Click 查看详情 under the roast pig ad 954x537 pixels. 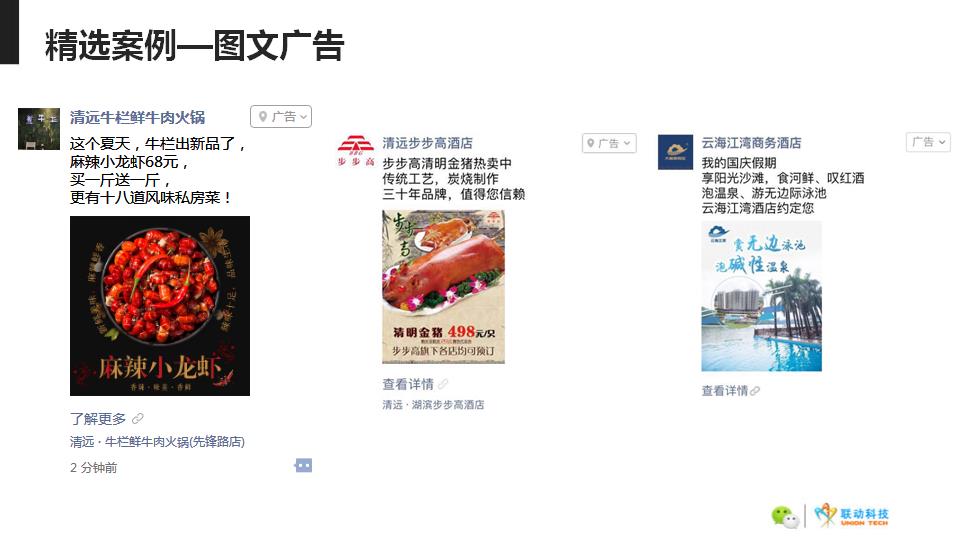tap(408, 384)
